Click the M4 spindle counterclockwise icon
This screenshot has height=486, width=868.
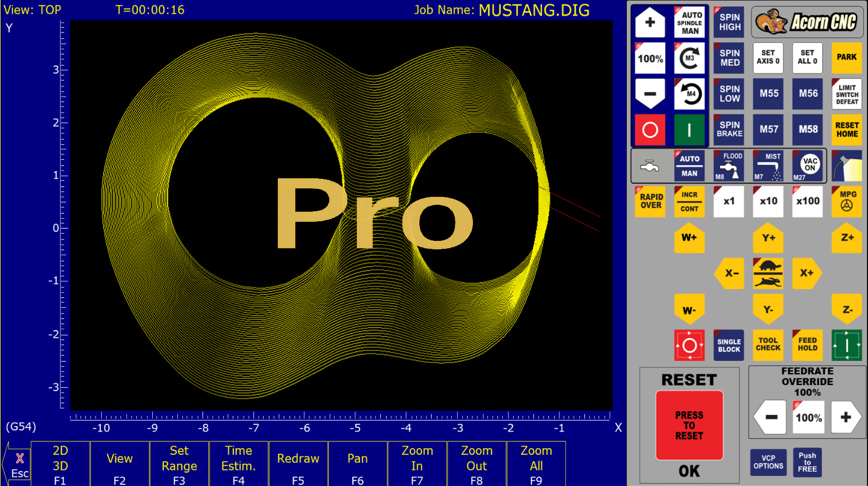point(689,94)
